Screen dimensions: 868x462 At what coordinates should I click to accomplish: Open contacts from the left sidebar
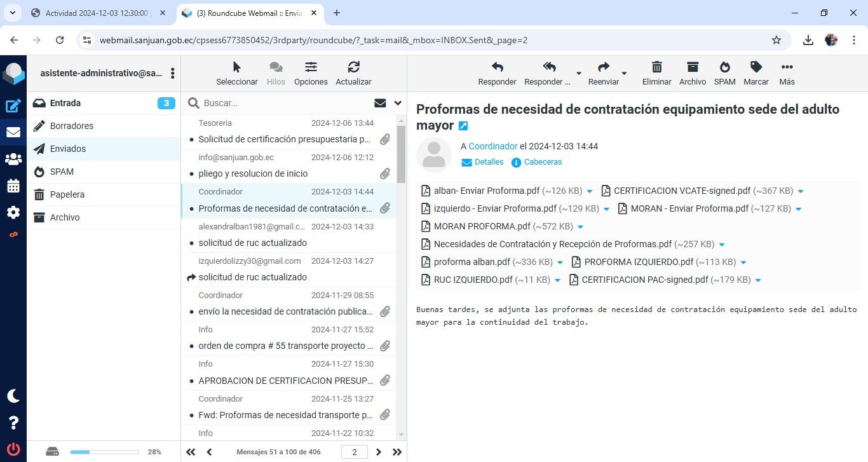coord(13,159)
